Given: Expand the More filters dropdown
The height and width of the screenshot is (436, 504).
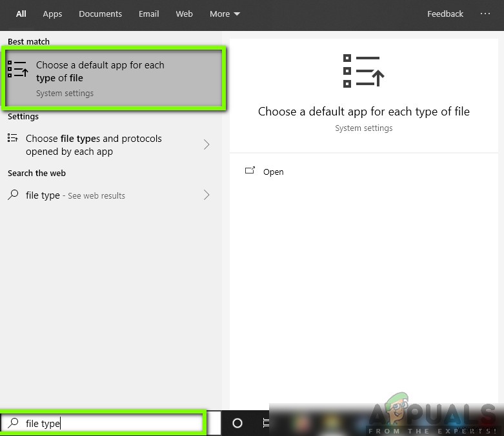Looking at the screenshot, I should 225,14.
